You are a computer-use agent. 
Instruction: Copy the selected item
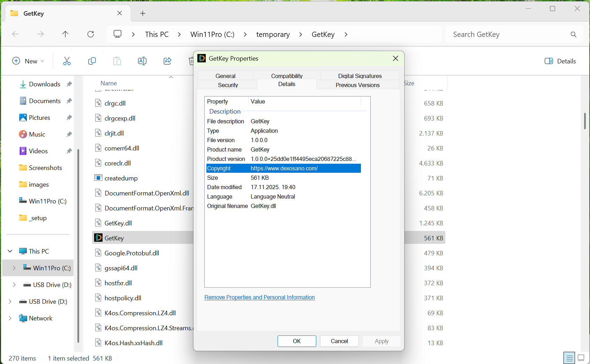[x=92, y=61]
